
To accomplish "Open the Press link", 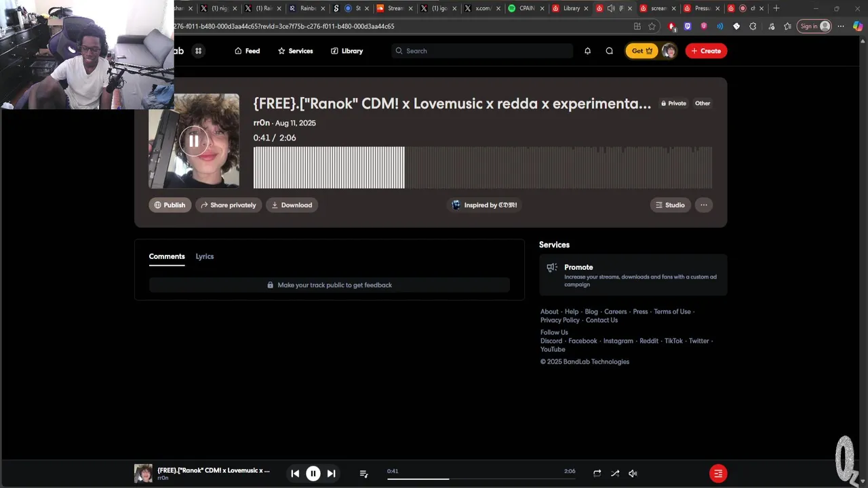I will click(640, 312).
